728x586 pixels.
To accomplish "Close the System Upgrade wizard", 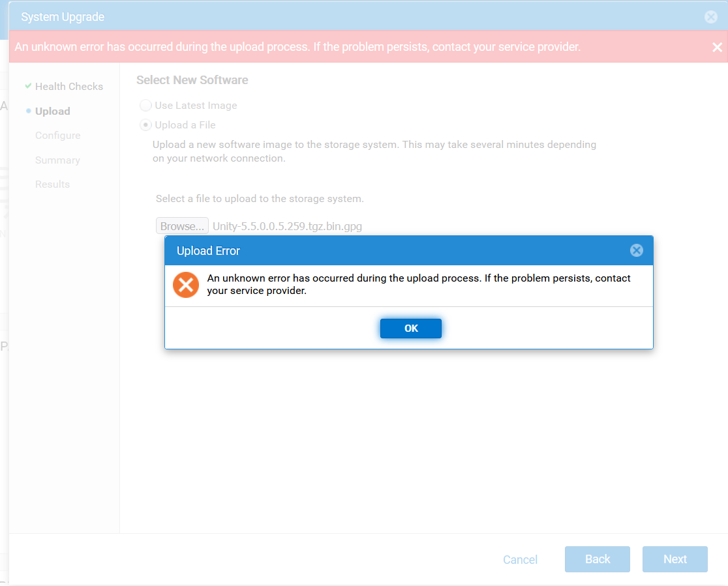I will pyautogui.click(x=710, y=16).
